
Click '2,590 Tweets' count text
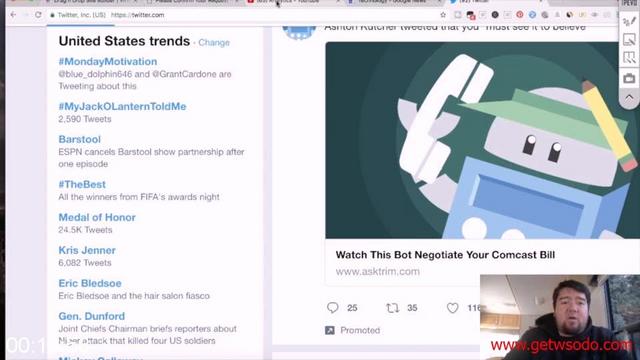point(85,119)
